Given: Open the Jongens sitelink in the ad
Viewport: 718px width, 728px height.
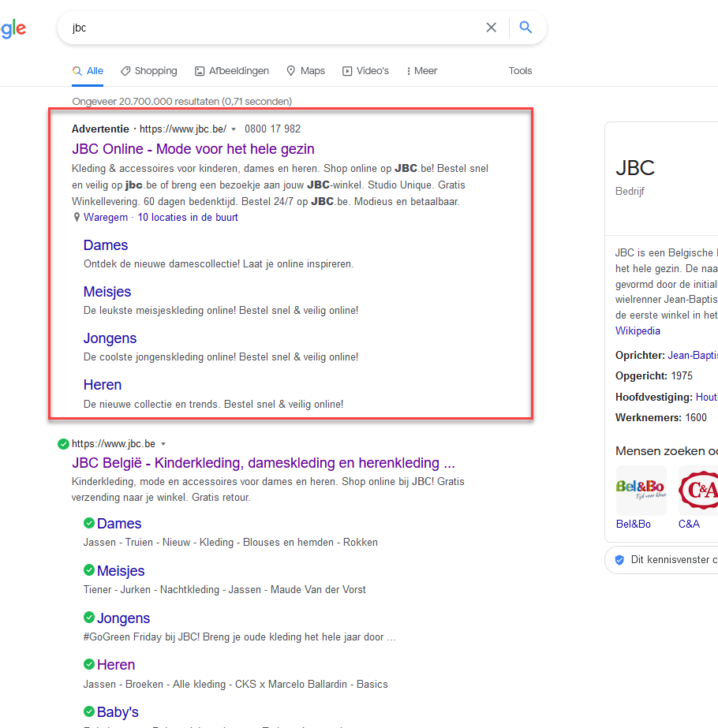Looking at the screenshot, I should (110, 338).
